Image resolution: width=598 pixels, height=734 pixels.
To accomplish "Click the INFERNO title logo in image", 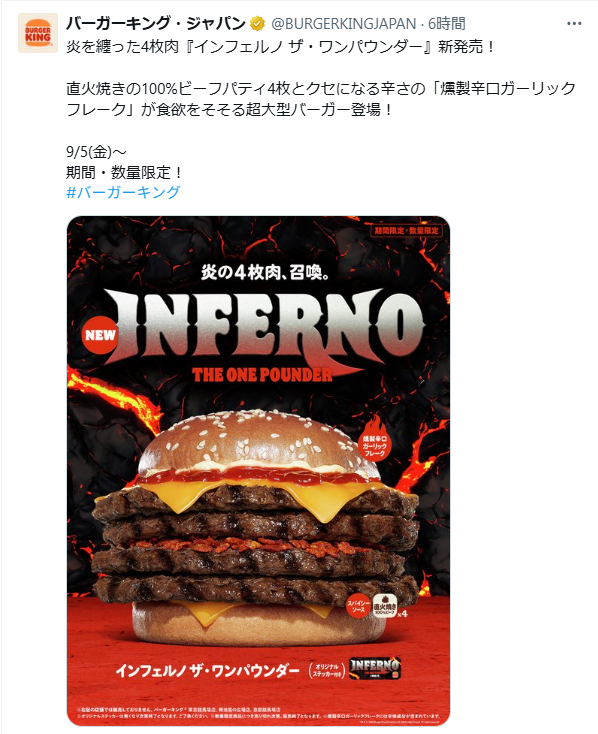I will pyautogui.click(x=267, y=326).
